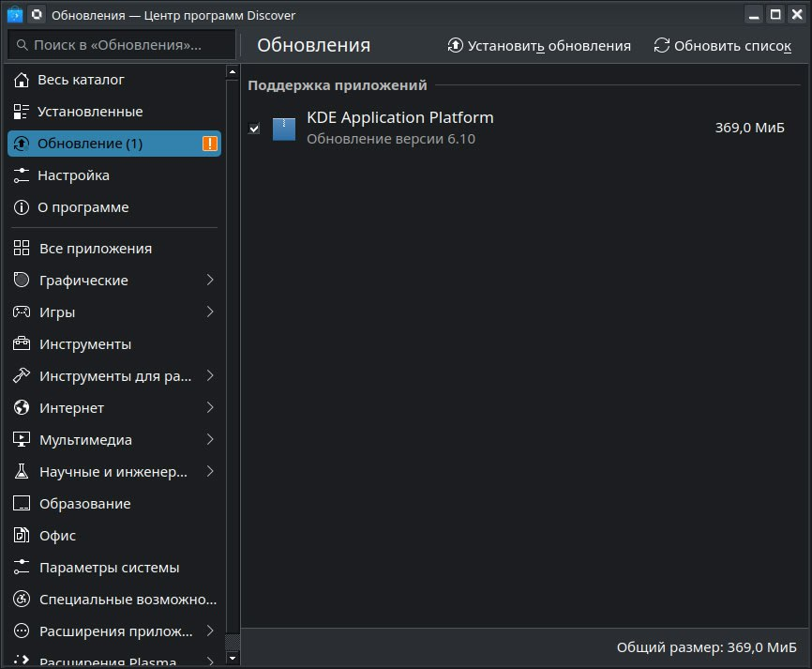This screenshot has width=812, height=669.
Task: Click Обновить список button
Action: (722, 46)
